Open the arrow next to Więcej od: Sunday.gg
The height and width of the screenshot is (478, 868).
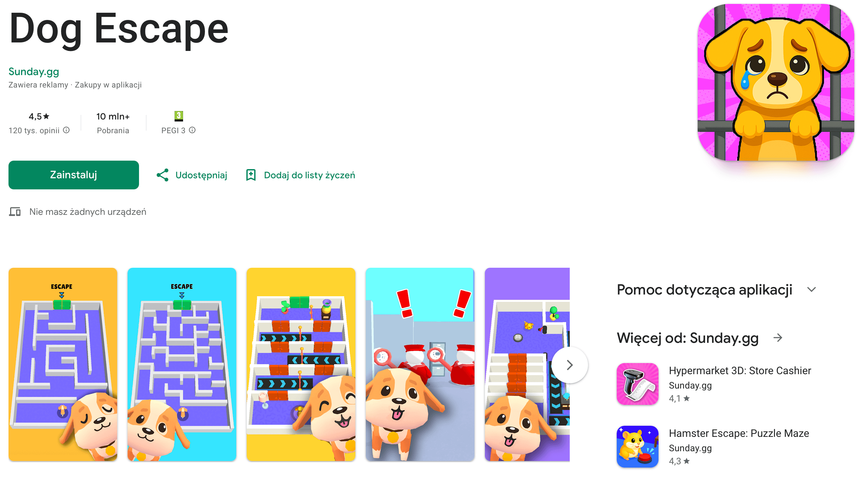click(778, 337)
